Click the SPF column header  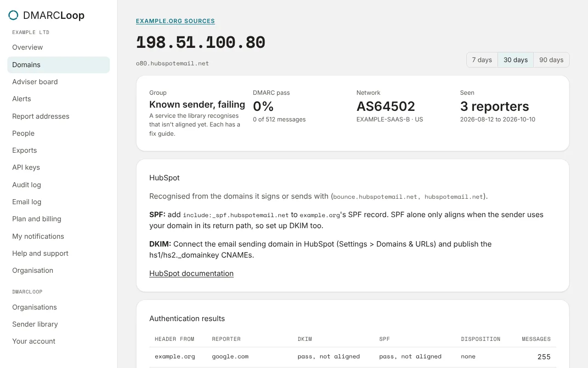384,339
